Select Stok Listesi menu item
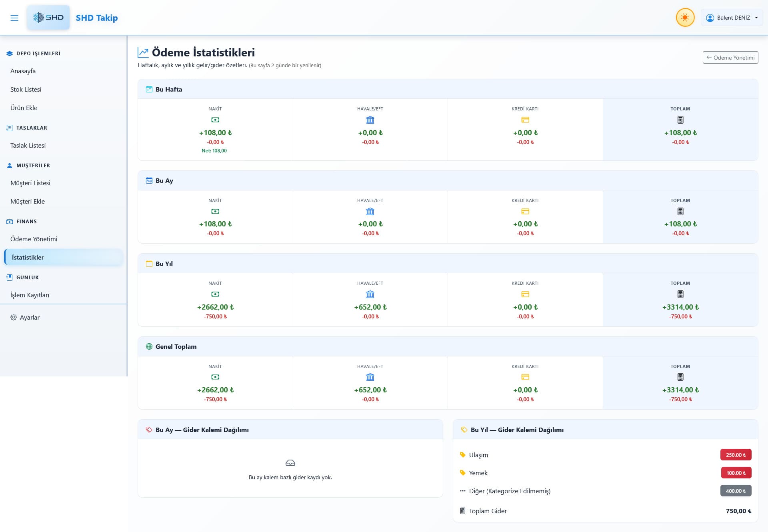Image resolution: width=768 pixels, height=532 pixels. [26, 90]
